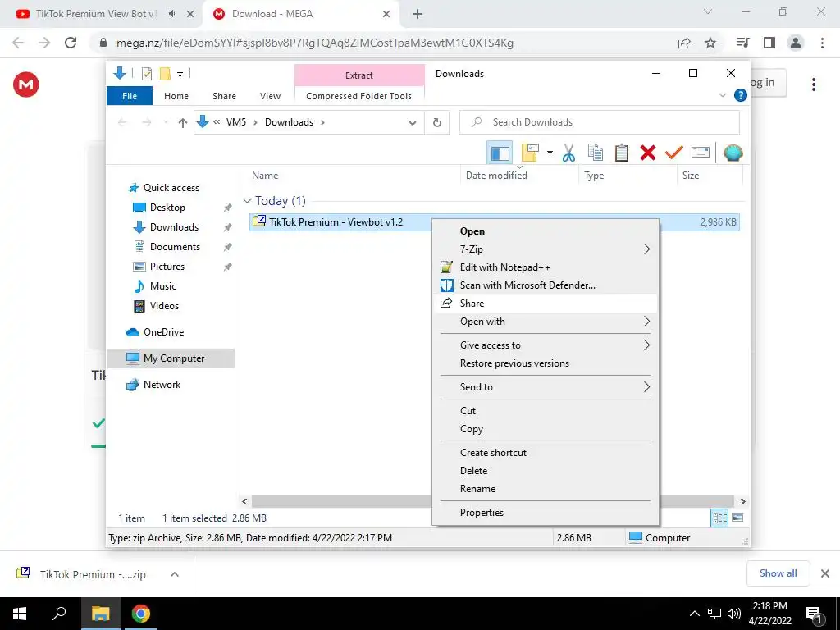840x630 pixels.
Task: Collapse the Today (1) group
Action: (247, 201)
